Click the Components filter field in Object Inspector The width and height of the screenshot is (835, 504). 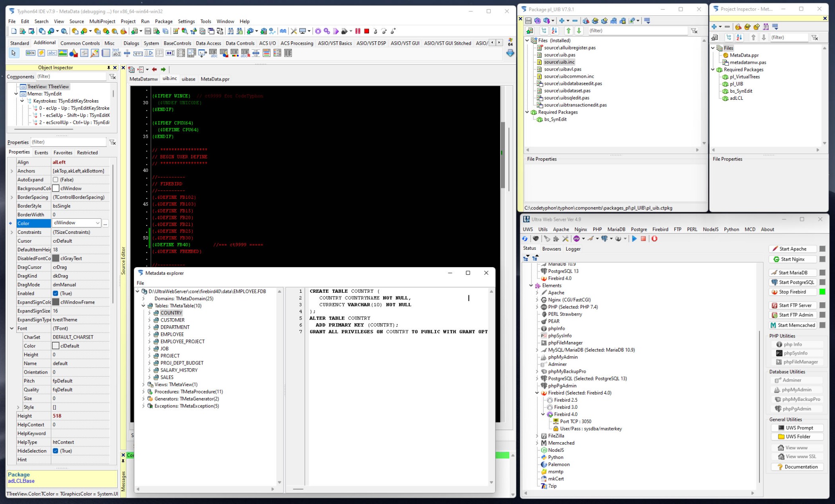pos(71,77)
